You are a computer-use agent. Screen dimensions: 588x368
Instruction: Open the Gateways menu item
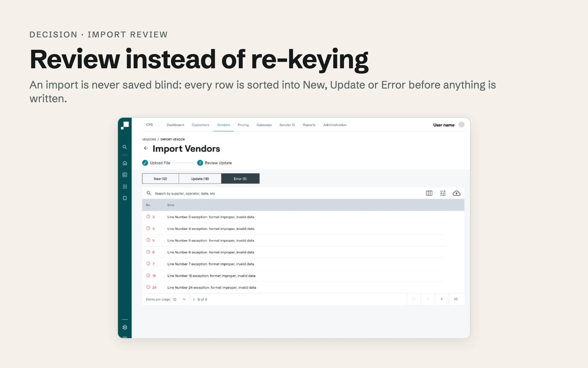(x=264, y=125)
